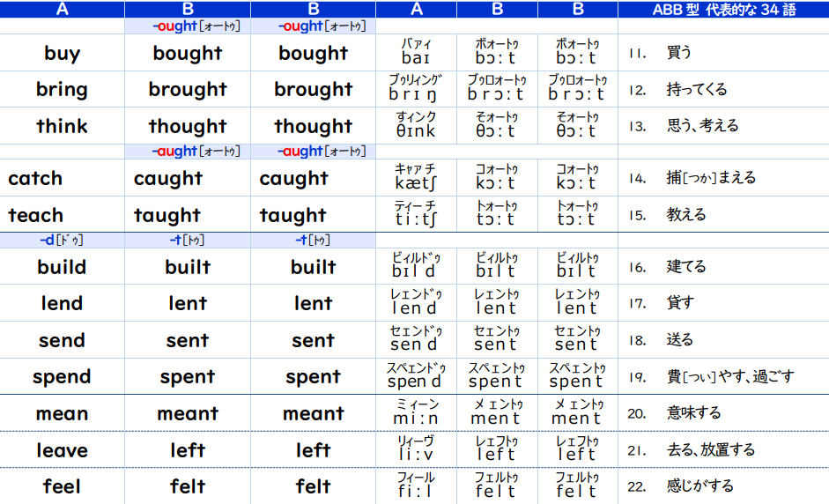
Task: Click the meaning "思う、考える"
Action: (x=702, y=126)
